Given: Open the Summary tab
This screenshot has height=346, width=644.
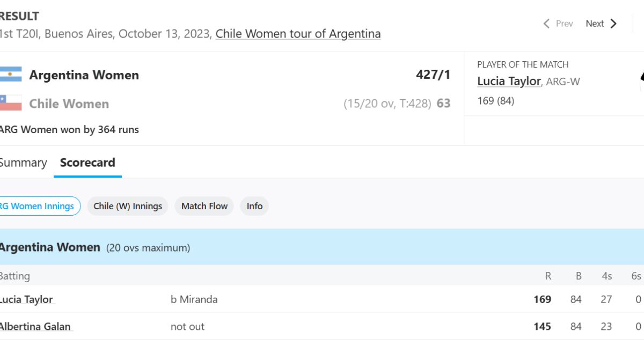Looking at the screenshot, I should coord(23,163).
